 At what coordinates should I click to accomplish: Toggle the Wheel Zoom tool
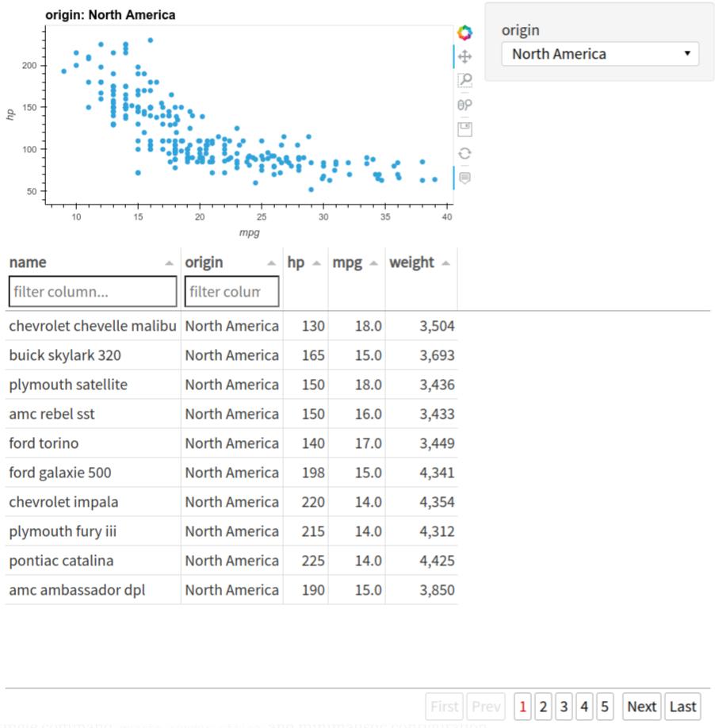465,105
